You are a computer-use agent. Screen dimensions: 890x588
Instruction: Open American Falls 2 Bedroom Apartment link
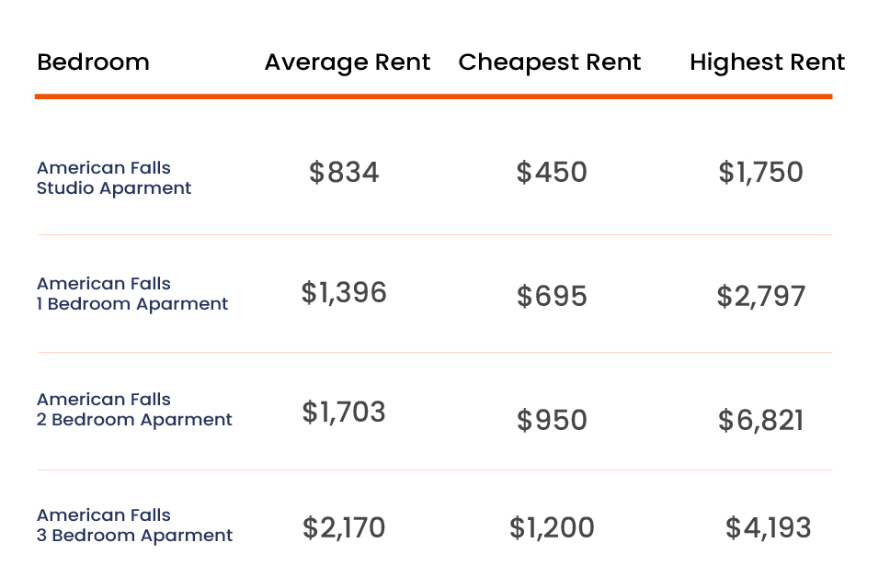point(134,410)
